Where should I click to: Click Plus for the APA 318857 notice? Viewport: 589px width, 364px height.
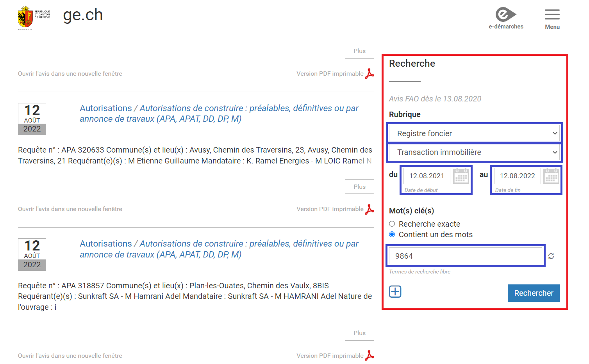tap(359, 333)
